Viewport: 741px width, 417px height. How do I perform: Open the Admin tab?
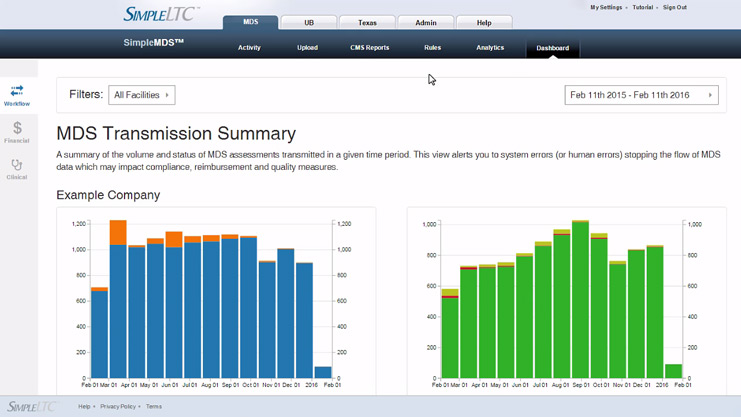tap(425, 22)
